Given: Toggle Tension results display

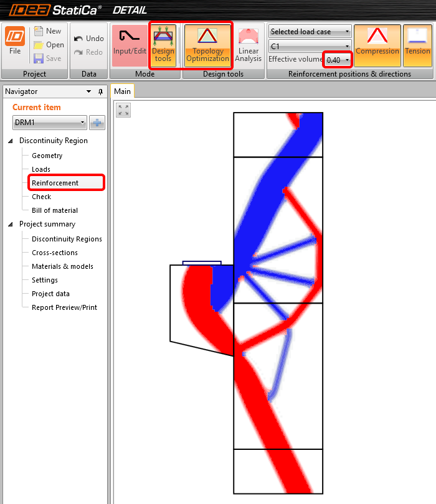Looking at the screenshot, I should tap(417, 45).
